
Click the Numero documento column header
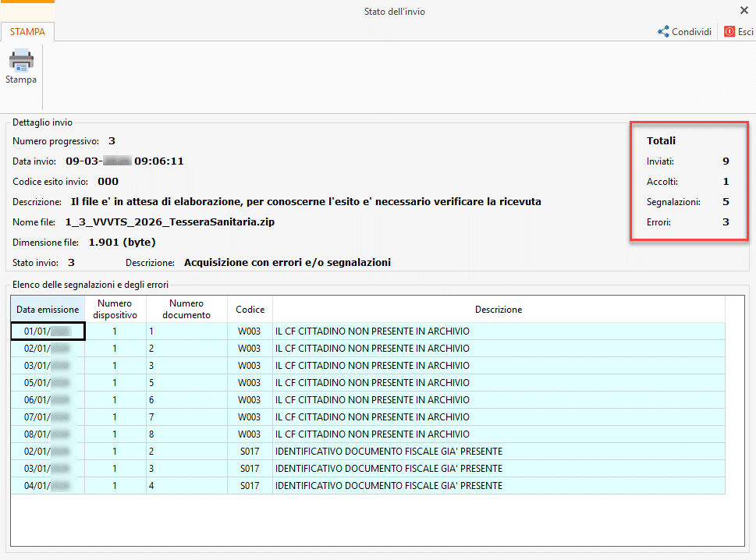pyautogui.click(x=186, y=310)
